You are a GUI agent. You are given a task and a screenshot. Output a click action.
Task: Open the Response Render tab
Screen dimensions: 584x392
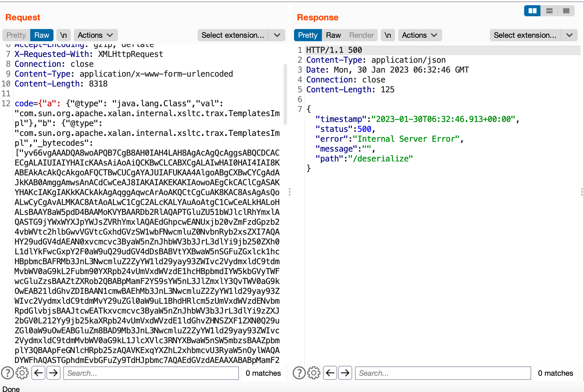[x=361, y=35]
